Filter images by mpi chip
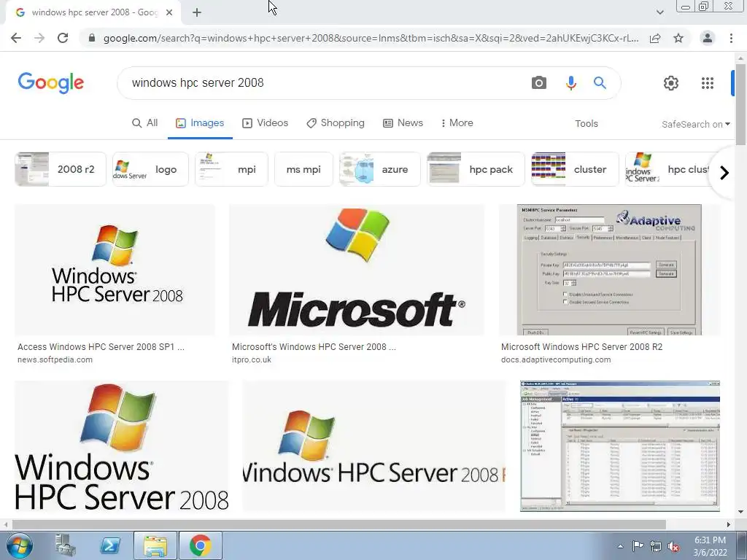747x560 pixels. [231, 169]
